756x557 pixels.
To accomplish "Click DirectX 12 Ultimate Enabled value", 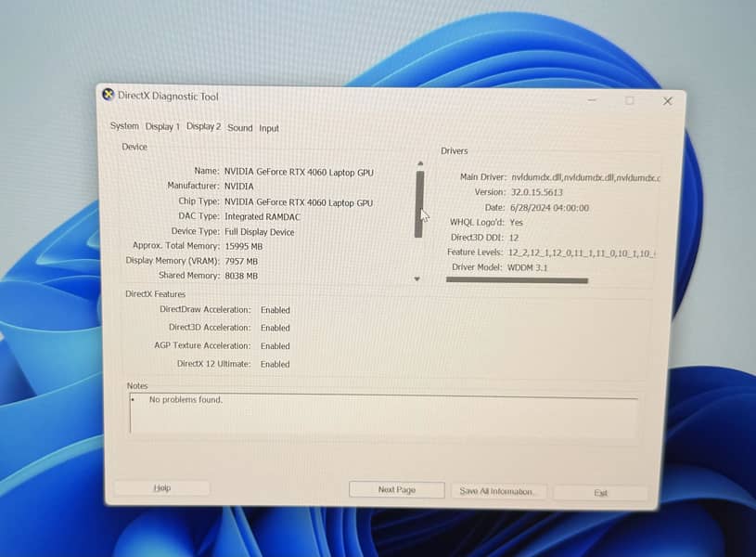I will (275, 364).
